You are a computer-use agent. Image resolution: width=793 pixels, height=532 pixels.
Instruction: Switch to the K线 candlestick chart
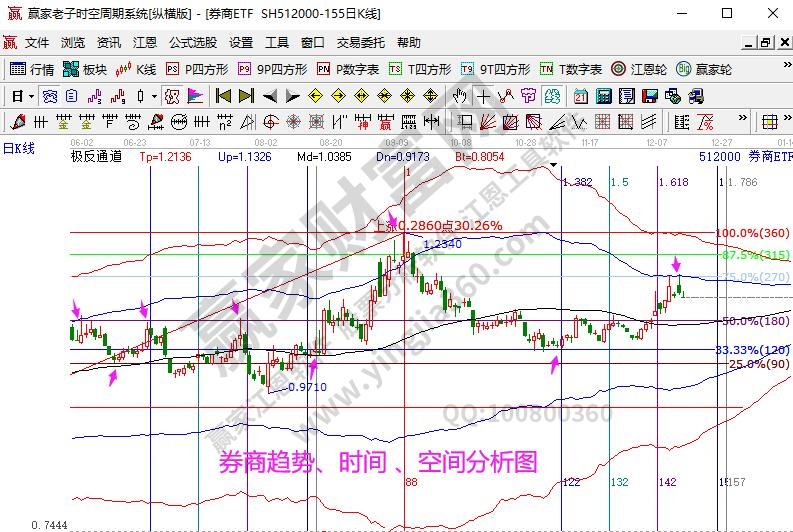(x=137, y=69)
